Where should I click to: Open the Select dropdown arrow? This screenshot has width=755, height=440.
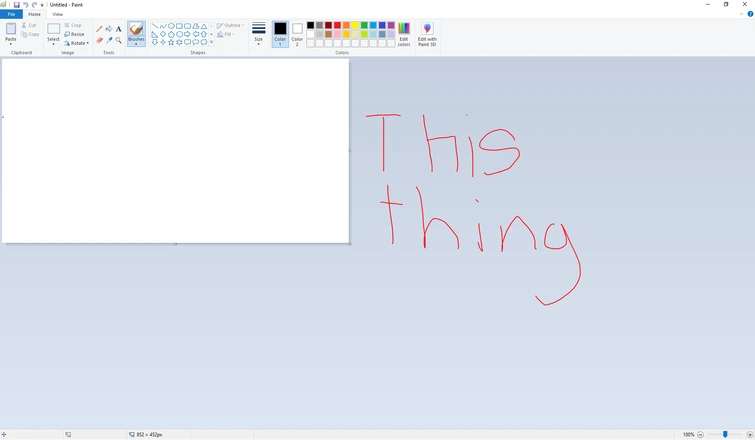pos(53,42)
